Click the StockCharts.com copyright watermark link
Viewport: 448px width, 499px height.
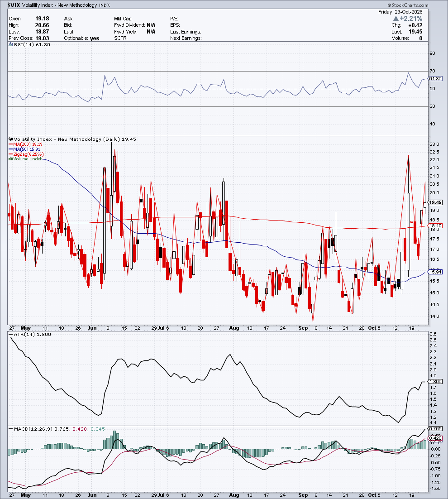click(x=408, y=5)
